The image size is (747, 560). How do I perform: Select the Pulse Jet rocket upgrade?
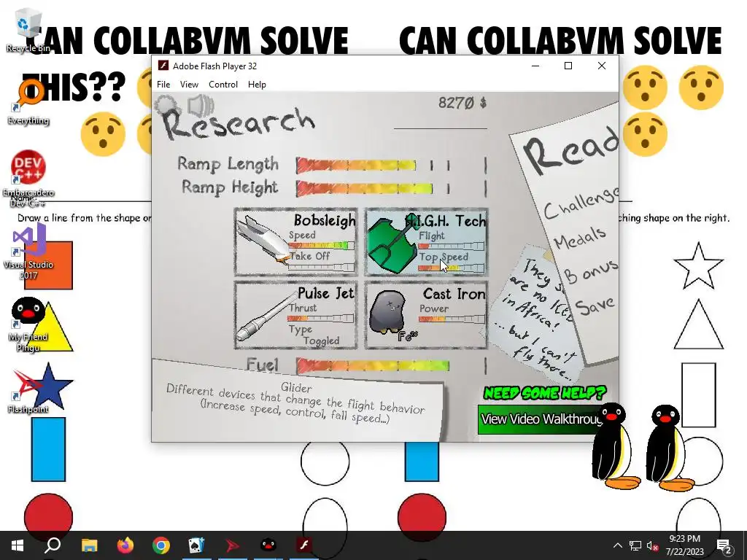pyautogui.click(x=296, y=315)
